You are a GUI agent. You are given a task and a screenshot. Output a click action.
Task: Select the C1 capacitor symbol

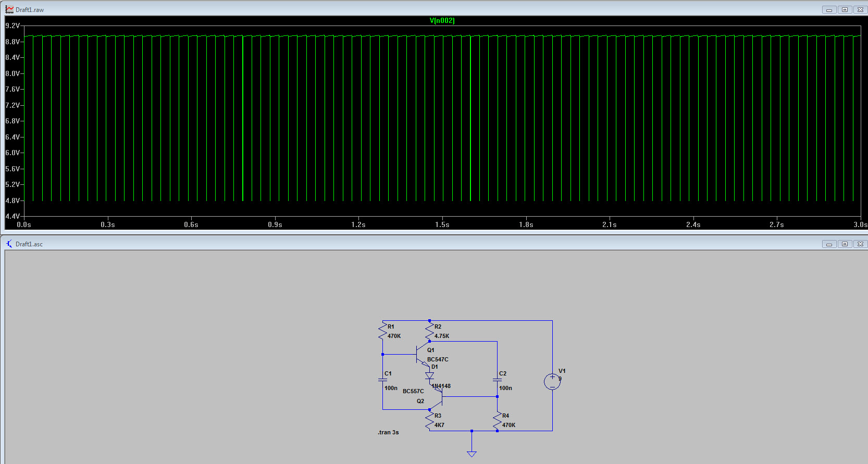tap(383, 379)
